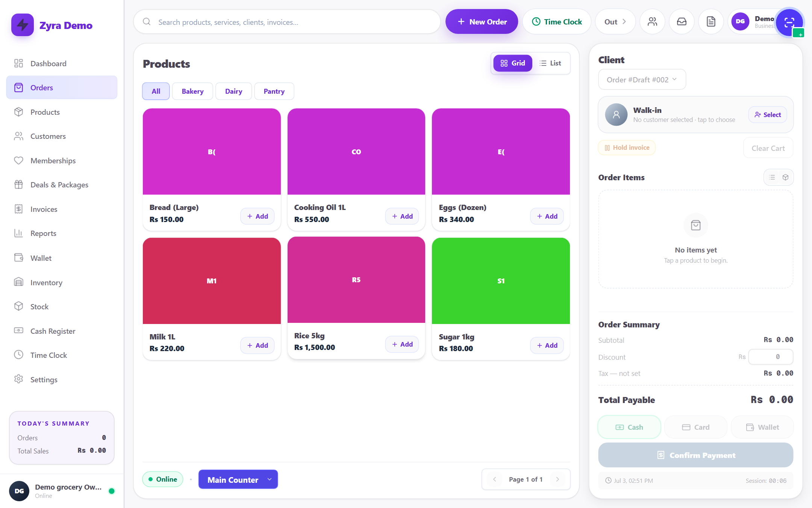Viewport: 812px width, 508px height.
Task: Open the document notes icon in header
Action: [711, 22]
